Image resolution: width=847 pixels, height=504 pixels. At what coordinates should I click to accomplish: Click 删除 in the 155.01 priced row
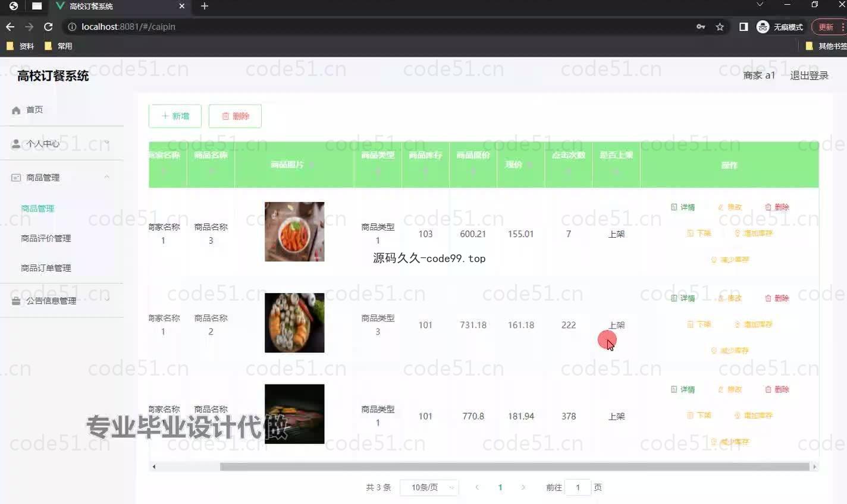tap(777, 207)
